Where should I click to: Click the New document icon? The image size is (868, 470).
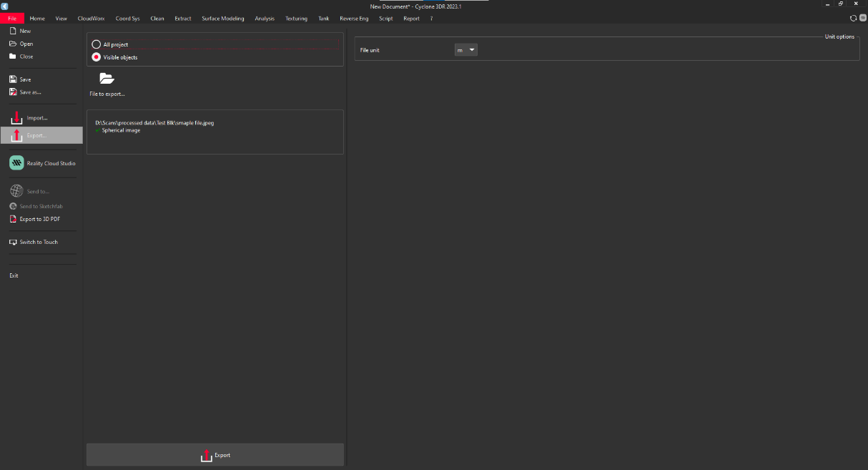13,31
